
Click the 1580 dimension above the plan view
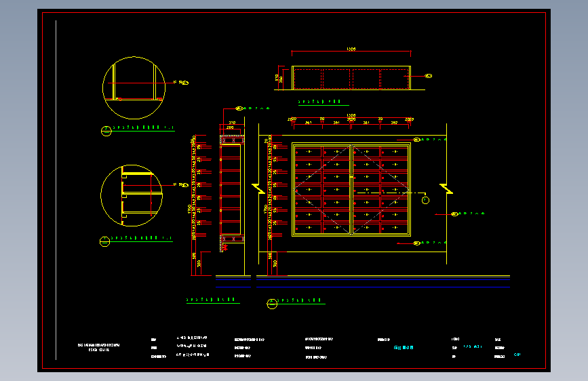(351, 49)
